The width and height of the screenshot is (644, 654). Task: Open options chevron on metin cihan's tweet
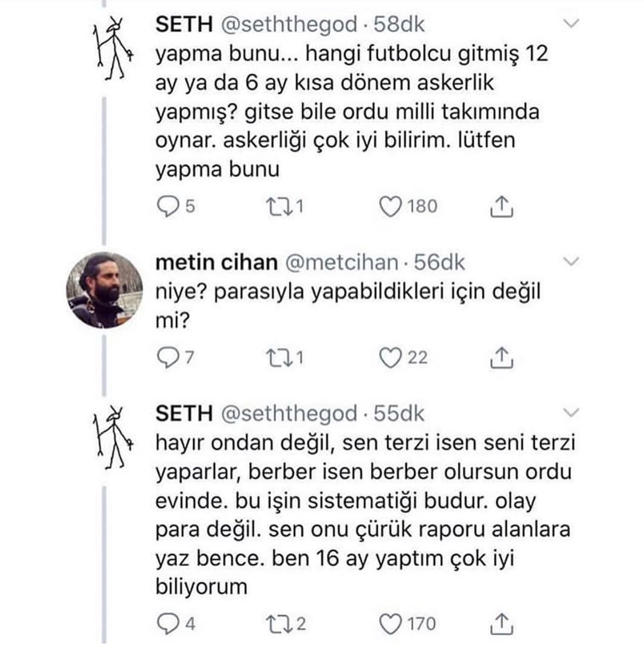(571, 262)
